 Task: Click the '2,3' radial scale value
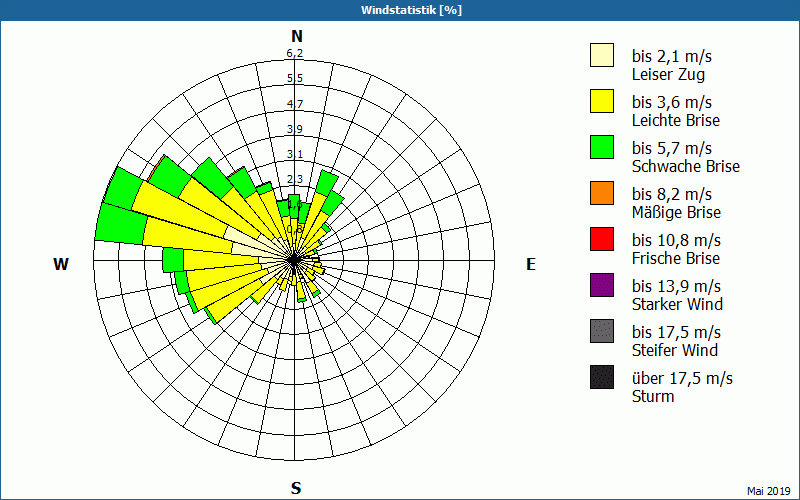(x=295, y=179)
